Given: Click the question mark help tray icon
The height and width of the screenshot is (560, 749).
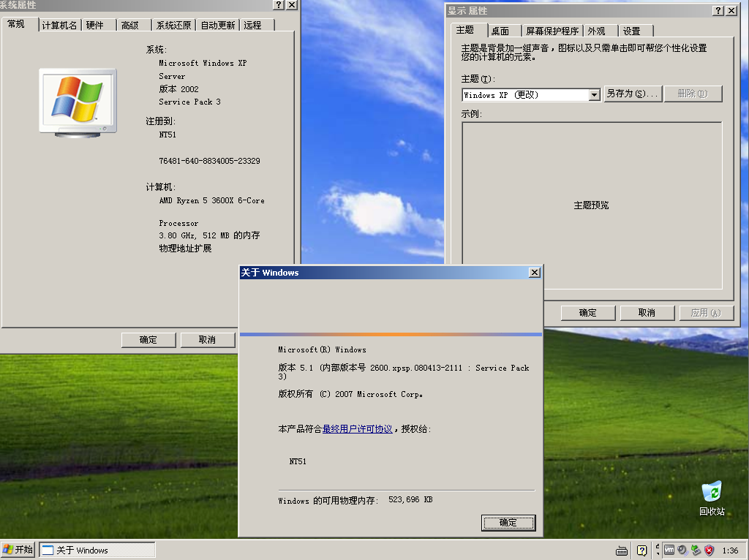Looking at the screenshot, I should (641, 550).
